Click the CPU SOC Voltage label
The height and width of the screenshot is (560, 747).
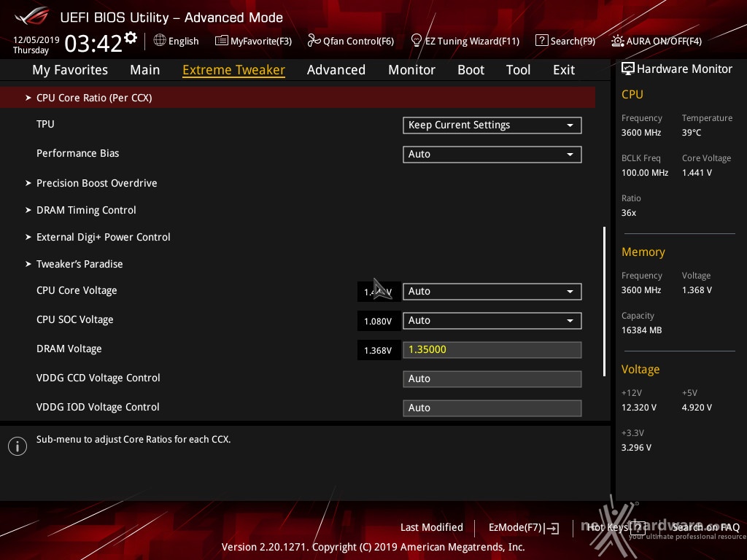tap(75, 319)
